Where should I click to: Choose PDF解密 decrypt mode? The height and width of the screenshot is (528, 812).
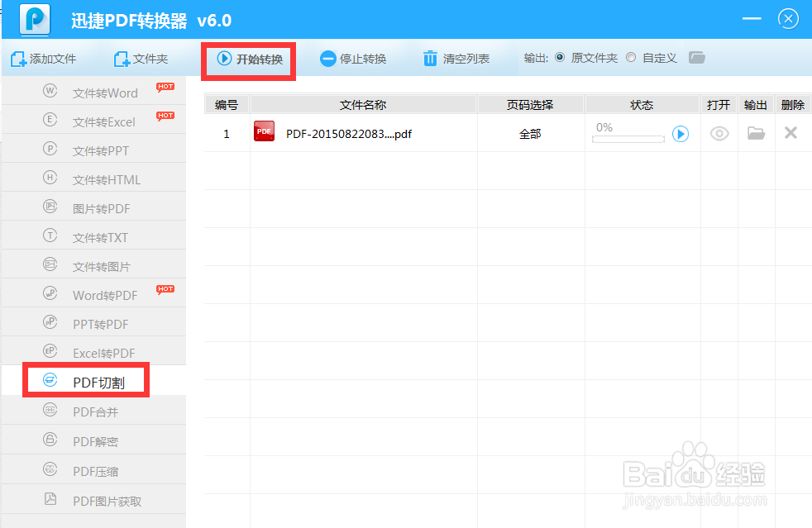click(93, 440)
